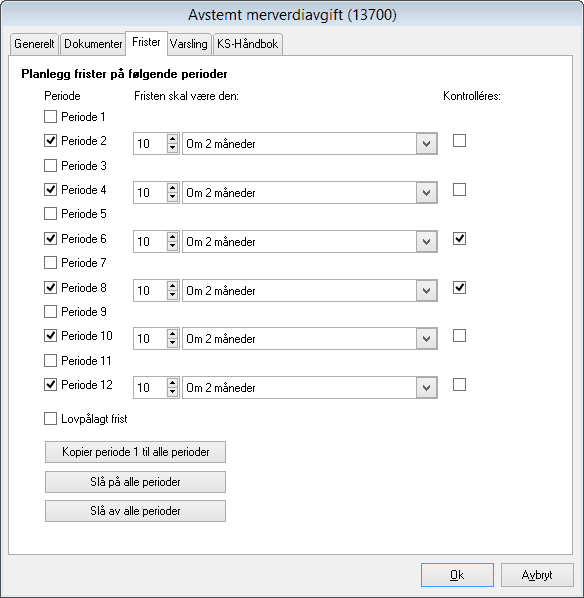Cancel the dialog with Avbryt

tap(537, 575)
